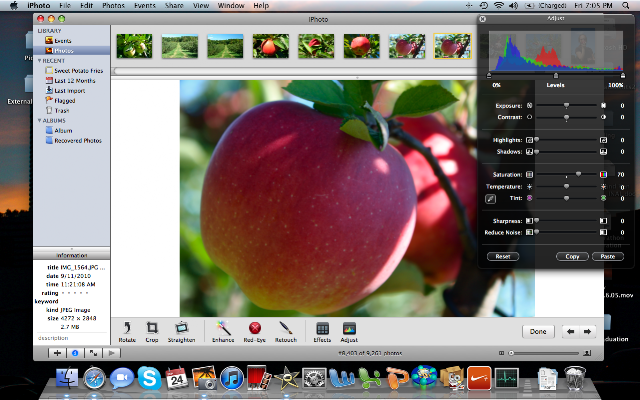
Task: Apply Enhance magic wand
Action: (223, 331)
